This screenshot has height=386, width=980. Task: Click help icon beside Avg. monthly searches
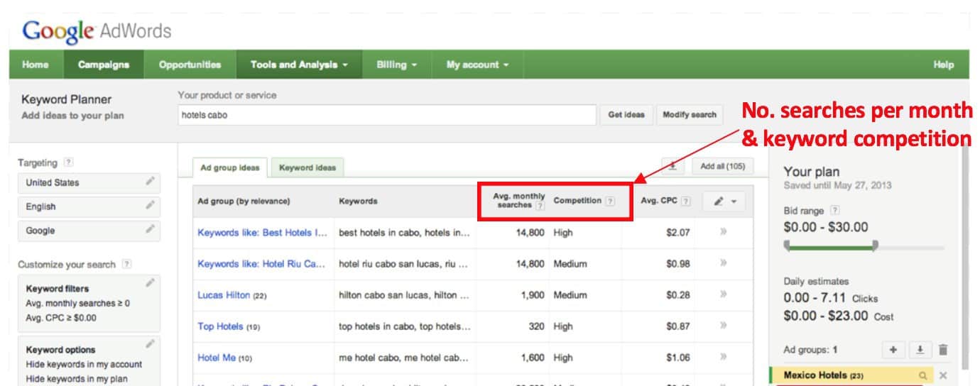tap(540, 206)
